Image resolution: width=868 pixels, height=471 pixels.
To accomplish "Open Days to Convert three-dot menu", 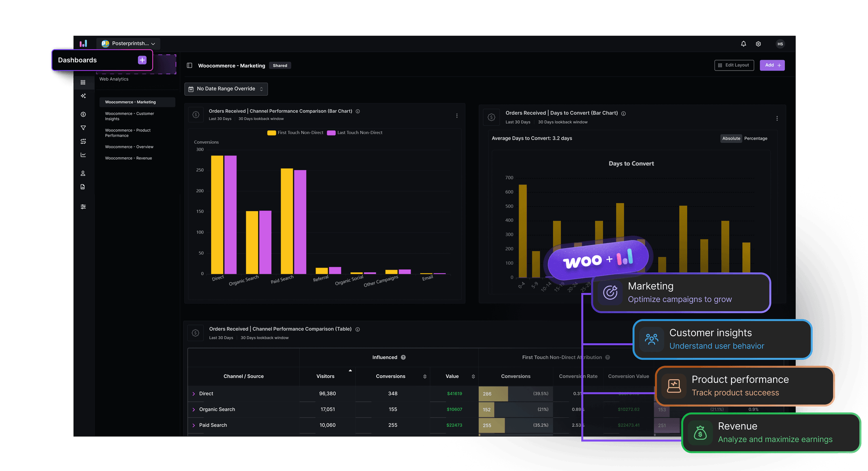I will (777, 118).
